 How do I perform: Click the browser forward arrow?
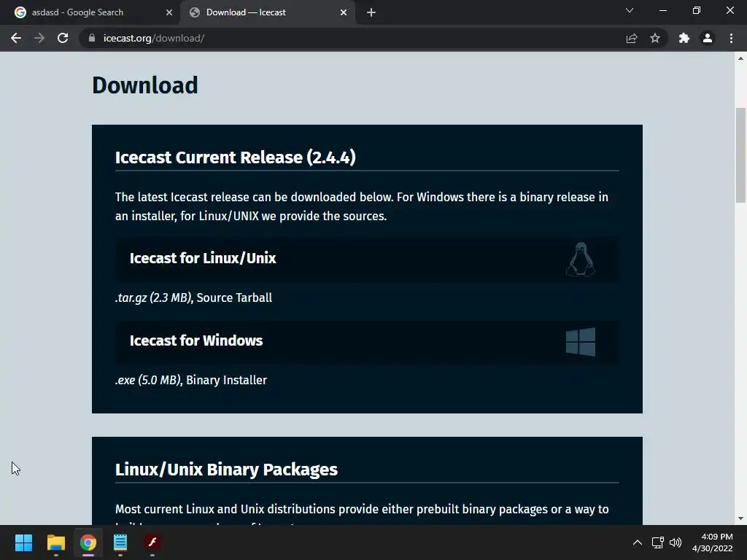[x=39, y=38]
